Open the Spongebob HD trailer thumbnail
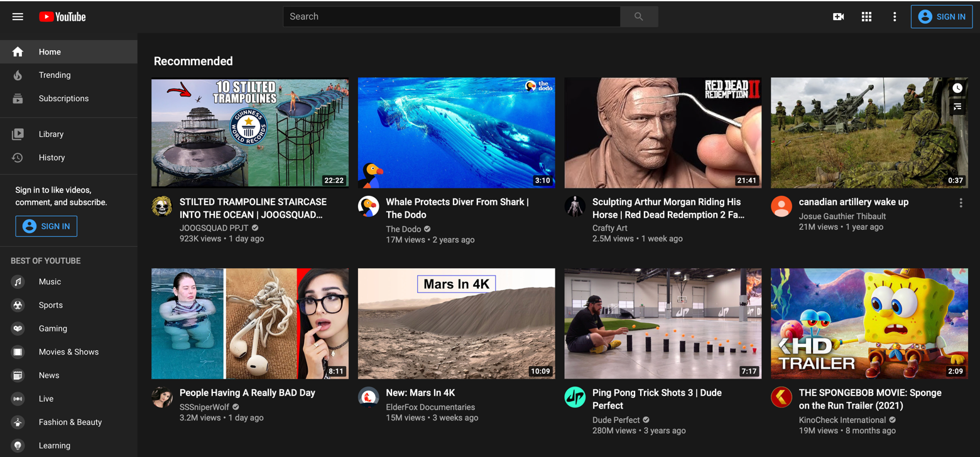Image resolution: width=980 pixels, height=457 pixels. coord(869,323)
